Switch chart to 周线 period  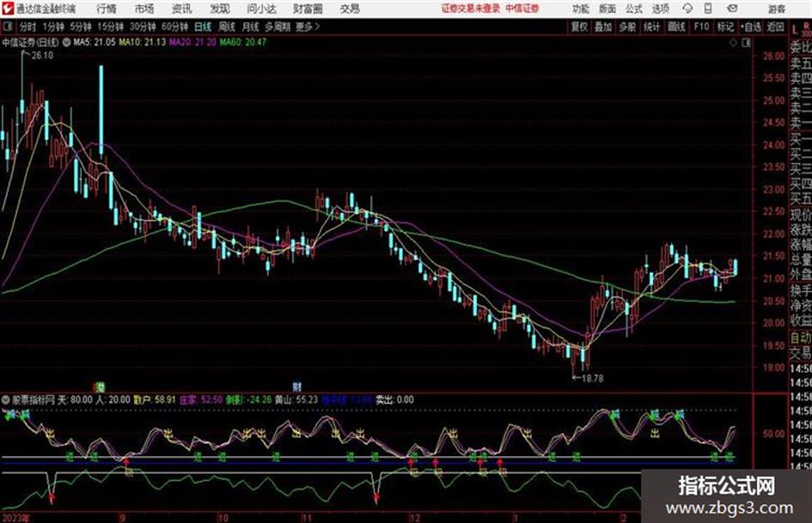pyautogui.click(x=227, y=27)
